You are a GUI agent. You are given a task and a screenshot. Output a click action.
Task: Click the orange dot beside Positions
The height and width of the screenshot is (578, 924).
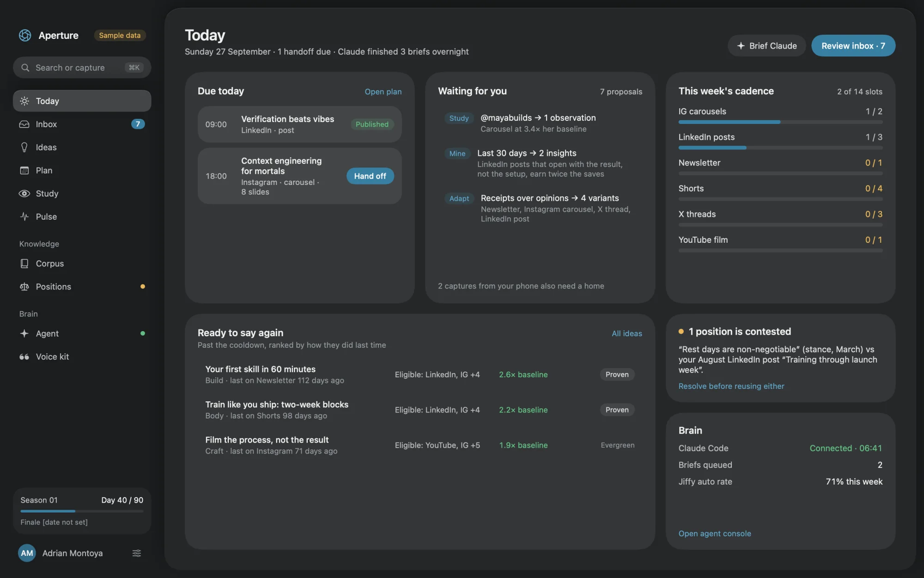pos(143,286)
